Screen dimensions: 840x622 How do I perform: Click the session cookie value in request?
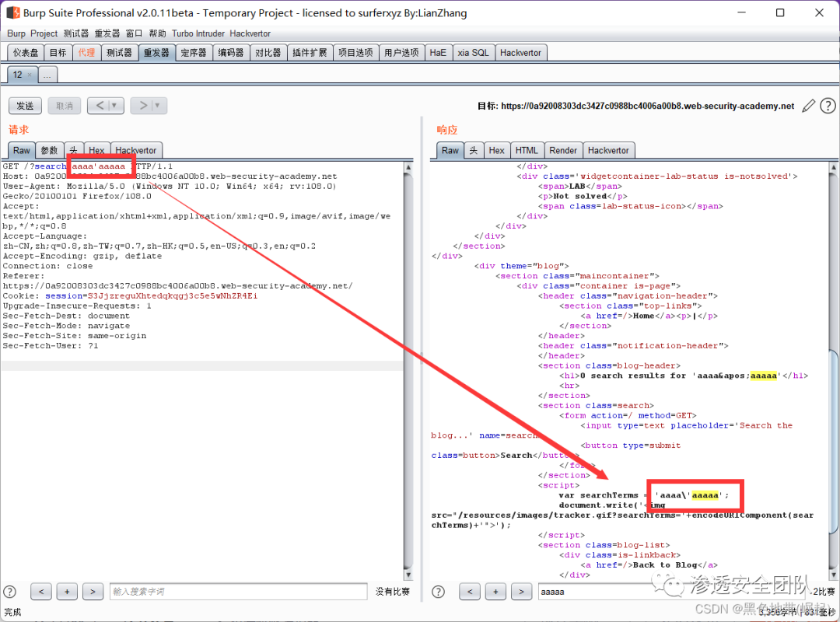[x=173, y=296]
